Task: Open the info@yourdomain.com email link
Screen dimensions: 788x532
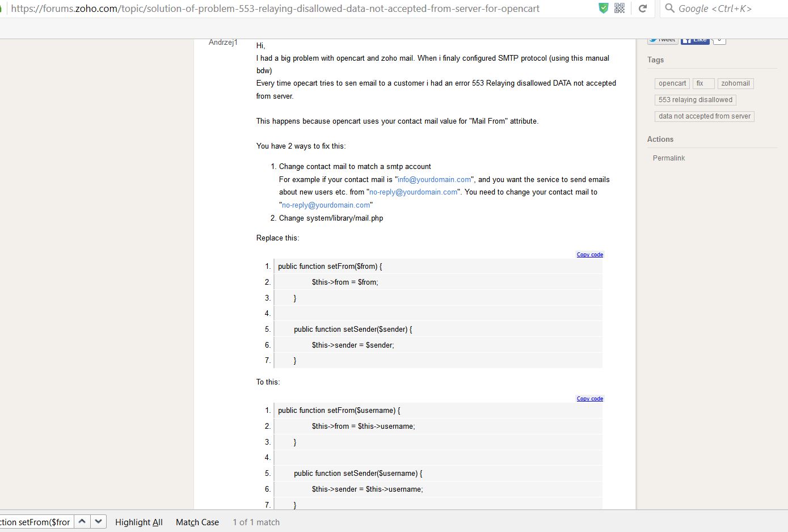Action: coord(434,180)
